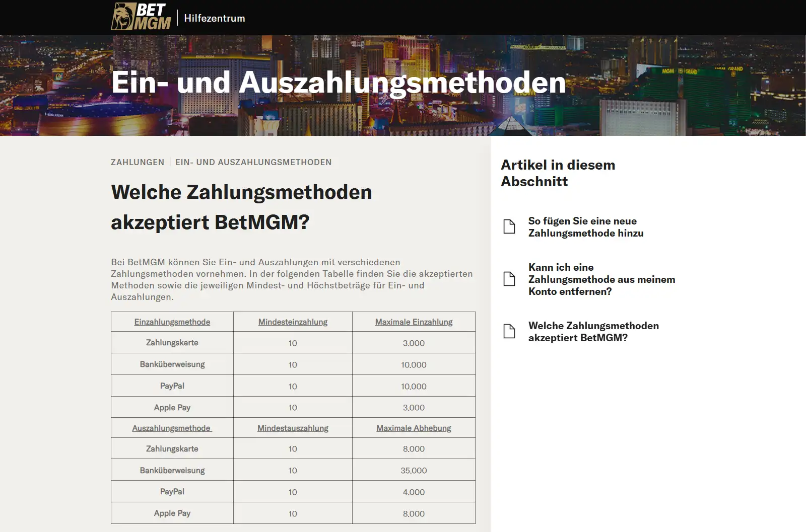
Task: Select the withdrawal 'Apple Pay' cell
Action: (x=172, y=513)
